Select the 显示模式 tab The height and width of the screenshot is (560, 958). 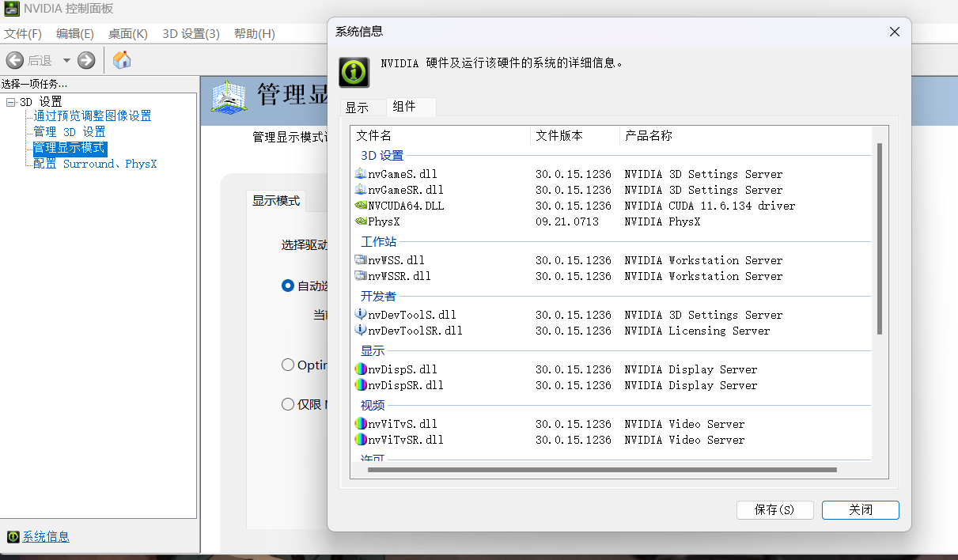pos(276,201)
